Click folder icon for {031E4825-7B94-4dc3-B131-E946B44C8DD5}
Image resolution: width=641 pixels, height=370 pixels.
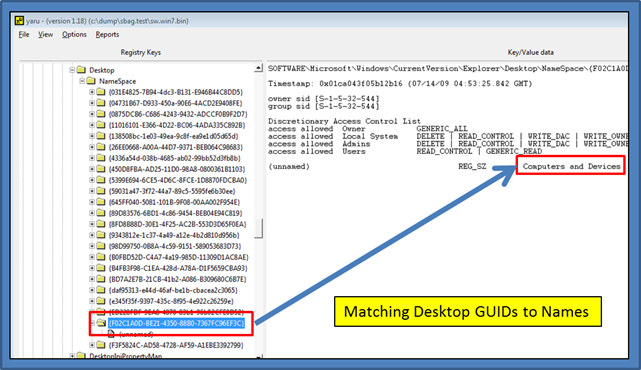coord(101,92)
